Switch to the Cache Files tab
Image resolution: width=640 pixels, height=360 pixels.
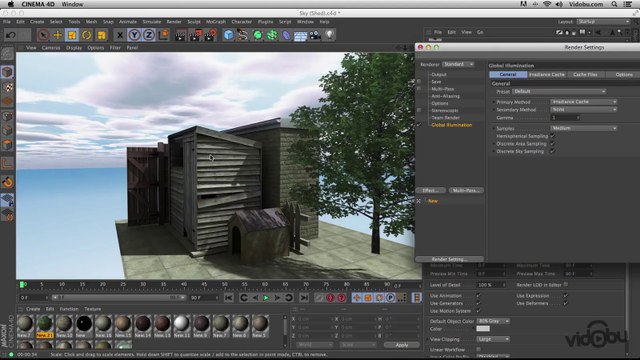point(585,75)
